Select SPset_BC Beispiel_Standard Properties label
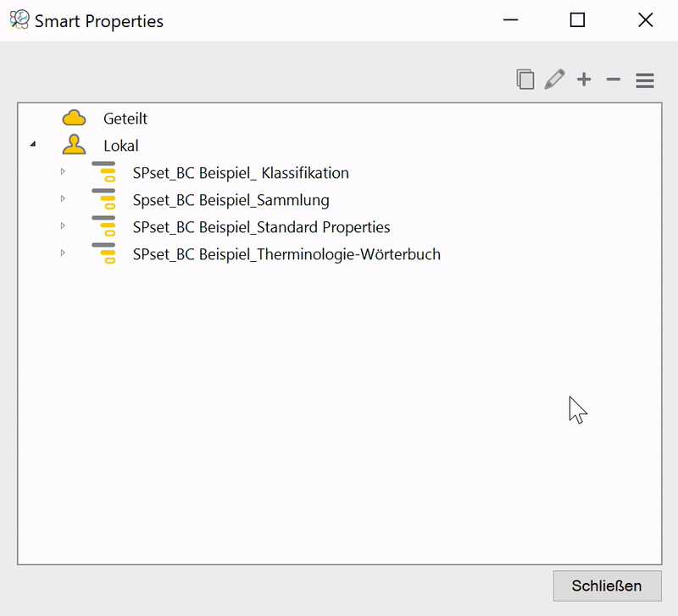 pyautogui.click(x=261, y=227)
